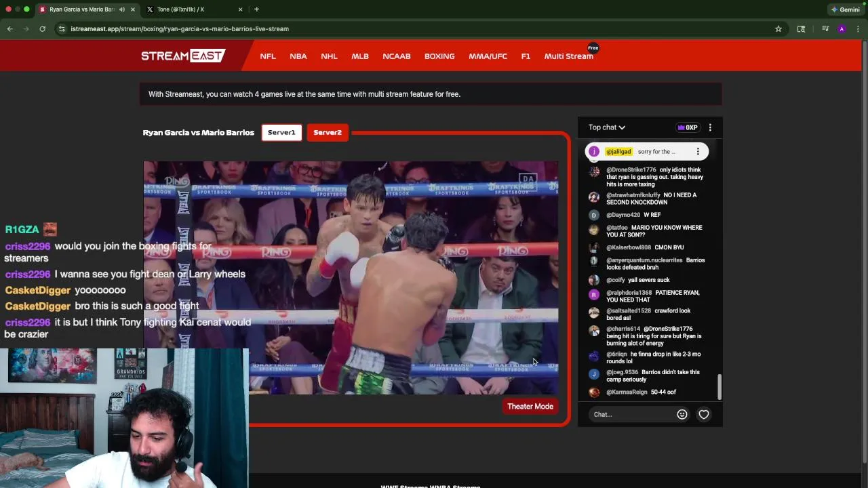Open chat options three-dot menu
The image size is (868, 488).
(x=710, y=127)
